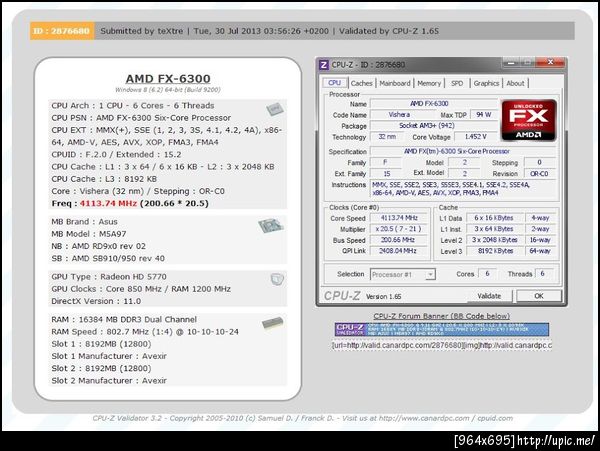This screenshot has width=600, height=451.
Task: Click the ID : 2876680 orange badge
Action: [62, 31]
